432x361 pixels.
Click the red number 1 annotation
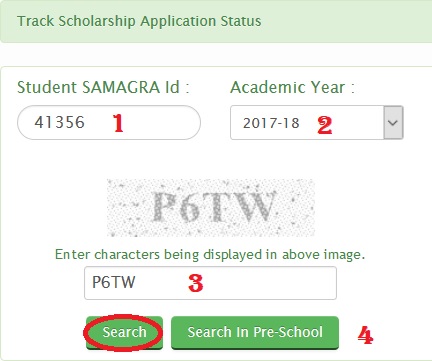(118, 123)
